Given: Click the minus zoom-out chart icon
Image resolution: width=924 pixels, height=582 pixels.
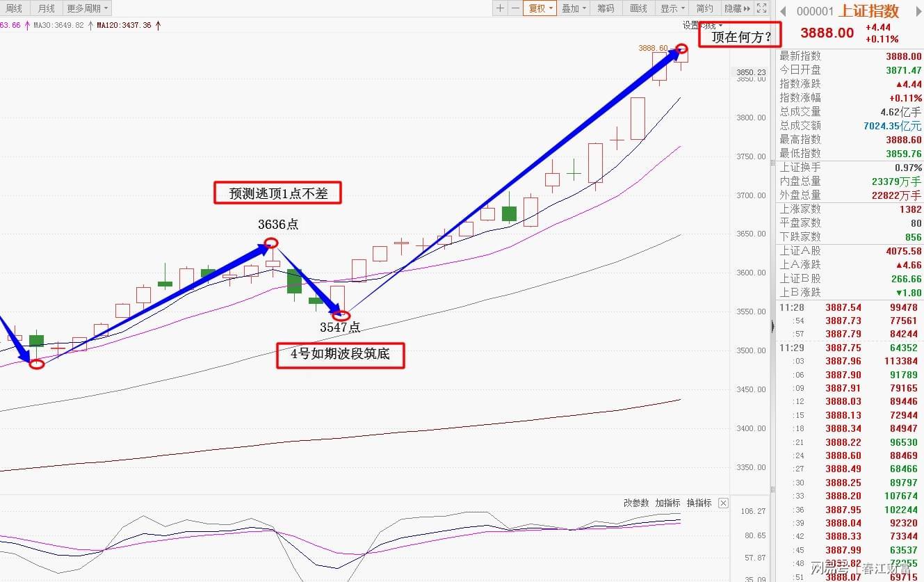Looking at the screenshot, I should click(x=515, y=8).
